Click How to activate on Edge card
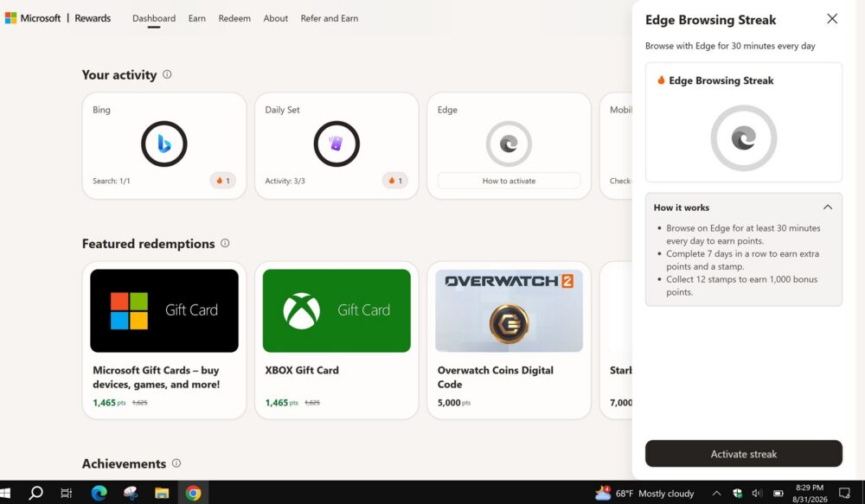Screen dimensions: 865x504 pos(509,181)
